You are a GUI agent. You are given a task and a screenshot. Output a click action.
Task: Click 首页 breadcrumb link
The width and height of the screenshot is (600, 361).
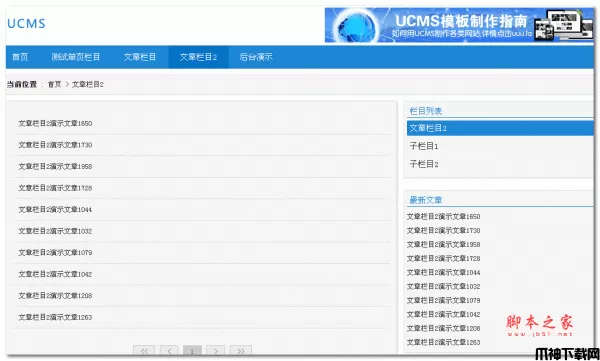click(54, 84)
